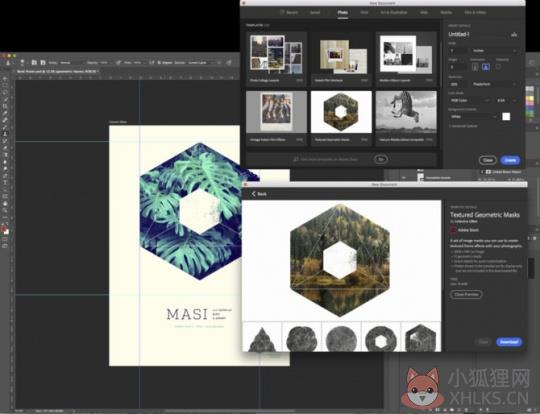Click the blue Download button
Image resolution: width=540 pixels, height=414 pixels.
coord(509,342)
